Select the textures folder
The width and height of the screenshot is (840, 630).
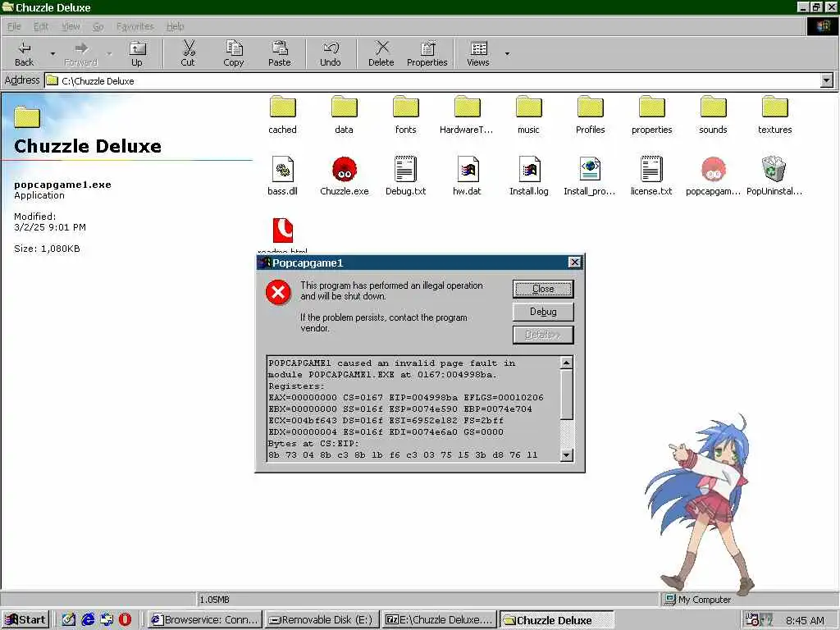click(774, 115)
